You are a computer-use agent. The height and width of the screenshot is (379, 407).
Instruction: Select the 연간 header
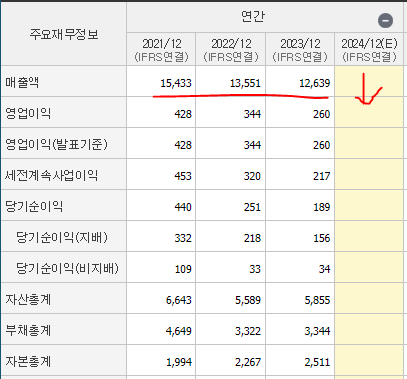(x=253, y=16)
